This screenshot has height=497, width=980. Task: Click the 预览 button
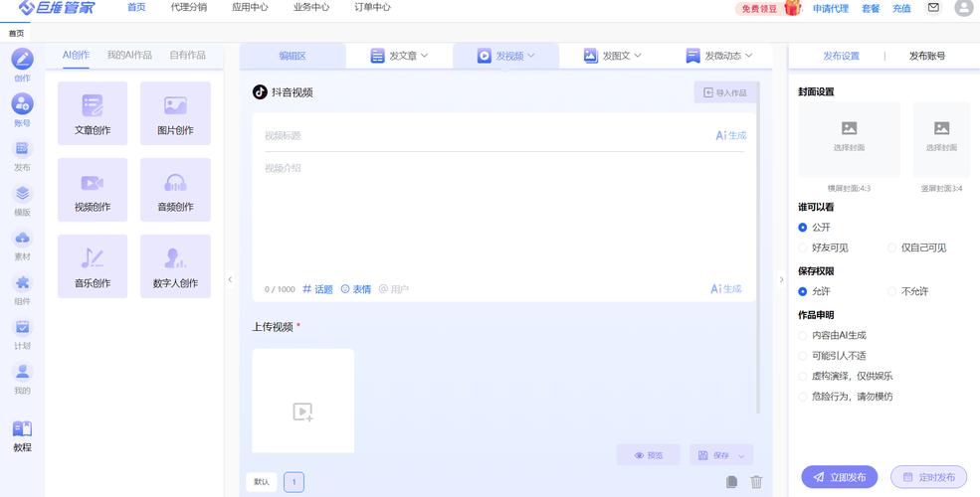point(648,455)
